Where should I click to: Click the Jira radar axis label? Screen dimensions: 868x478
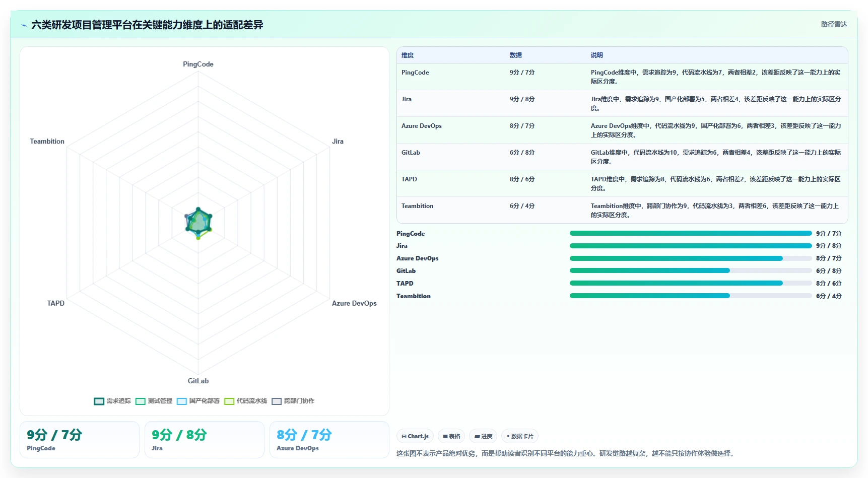[338, 142]
